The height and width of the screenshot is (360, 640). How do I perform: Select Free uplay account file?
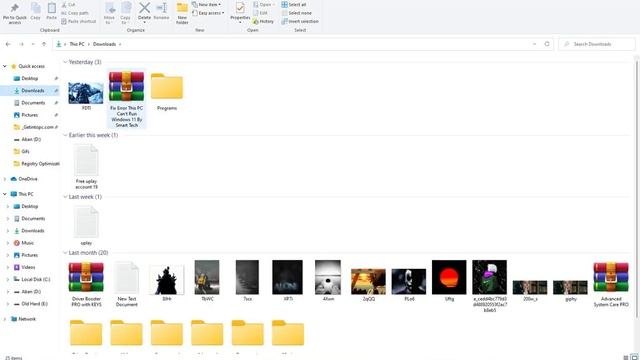point(86,167)
